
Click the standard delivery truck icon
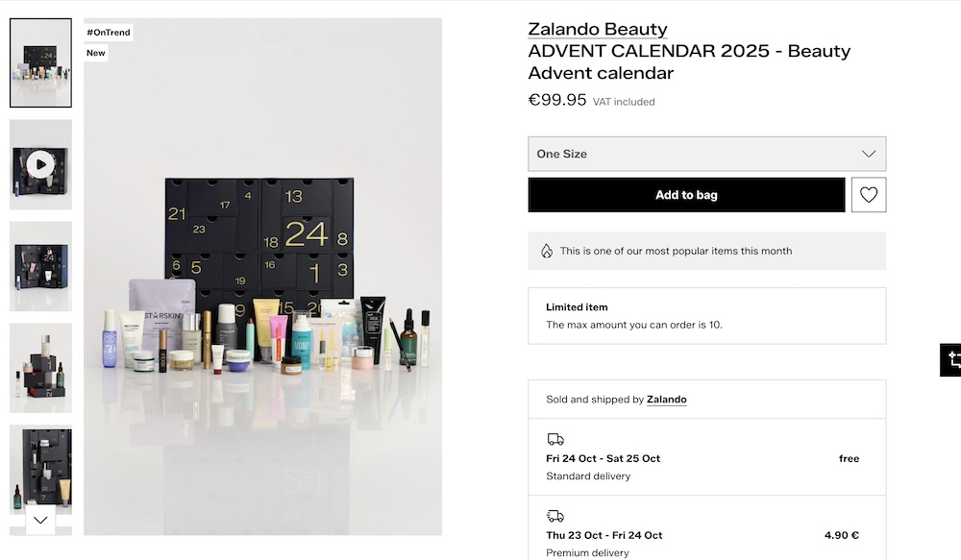[555, 439]
